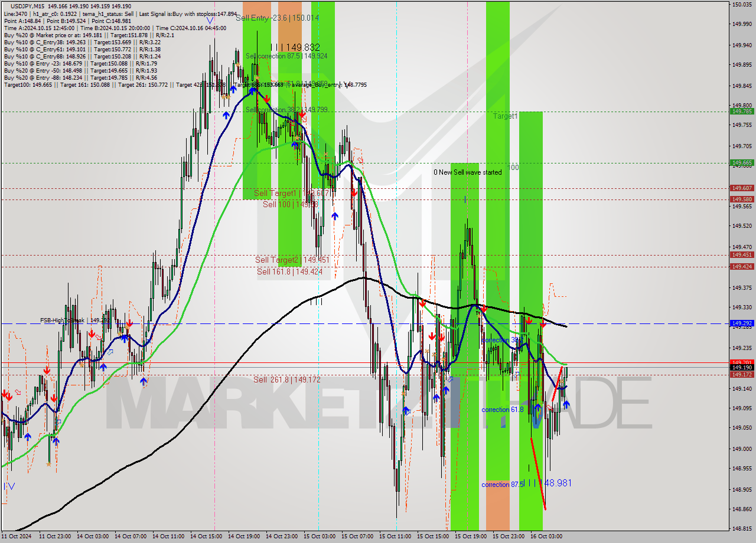The width and height of the screenshot is (756, 543).
Task: Select the blue 'correction 61.8' label
Action: click(503, 410)
